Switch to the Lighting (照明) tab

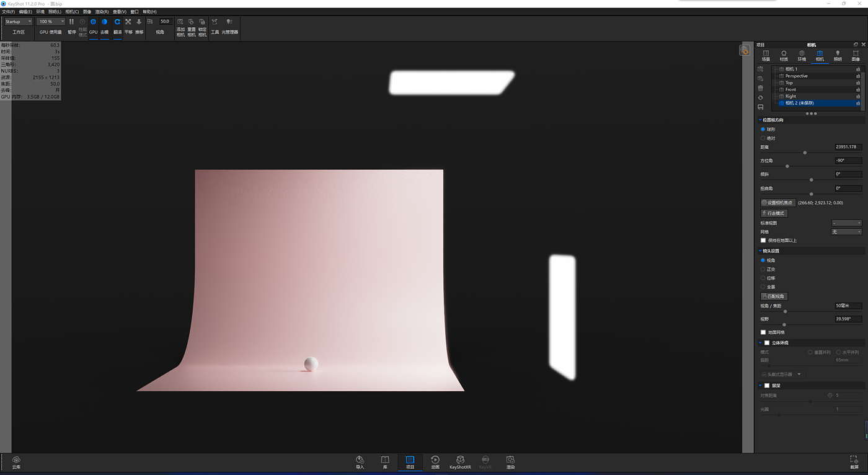tap(838, 56)
